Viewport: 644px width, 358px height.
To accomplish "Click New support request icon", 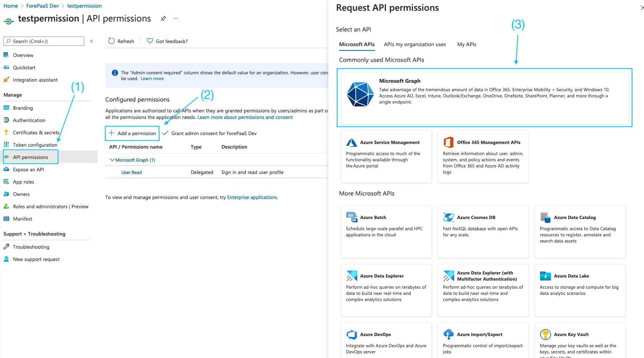I will click(6, 259).
